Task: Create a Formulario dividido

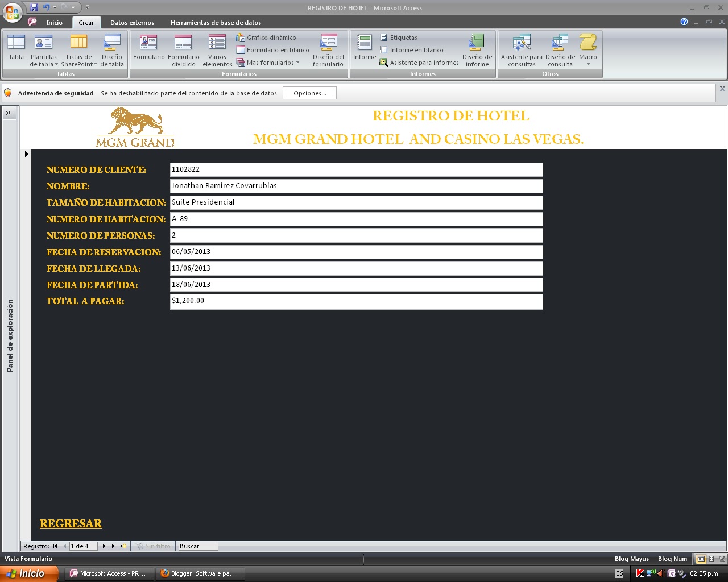Action: 183,50
